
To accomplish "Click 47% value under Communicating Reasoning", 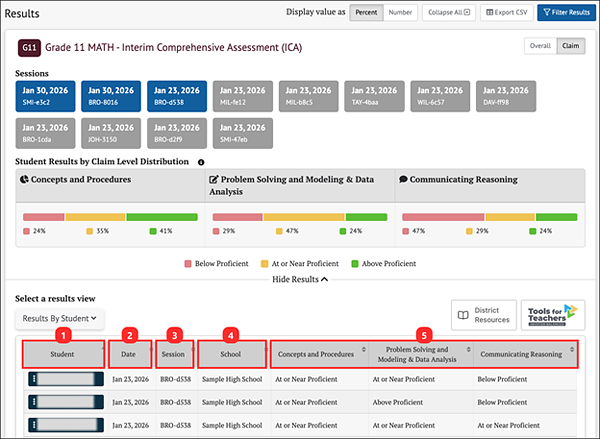I will pyautogui.click(x=419, y=231).
